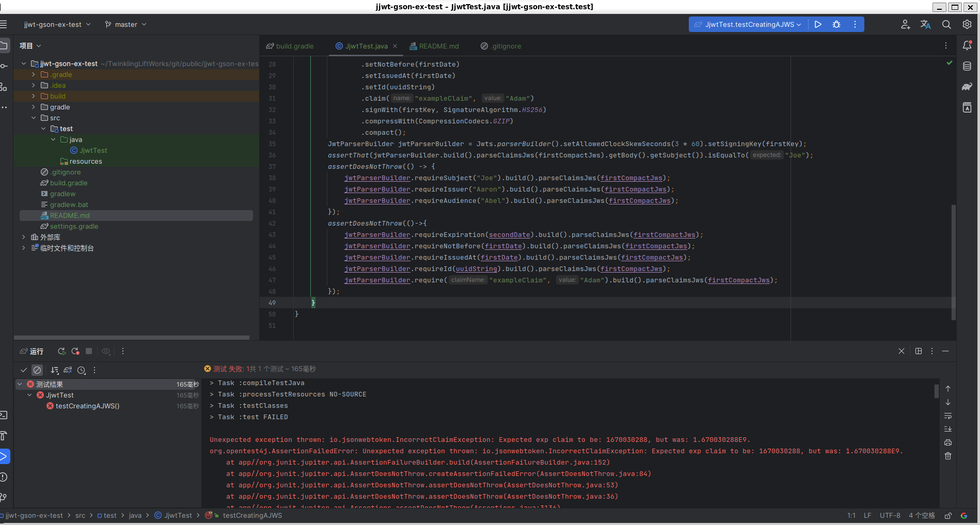Toggle read-only lock in status bar
Image resolution: width=980 pixels, height=525 pixels.
click(948, 515)
